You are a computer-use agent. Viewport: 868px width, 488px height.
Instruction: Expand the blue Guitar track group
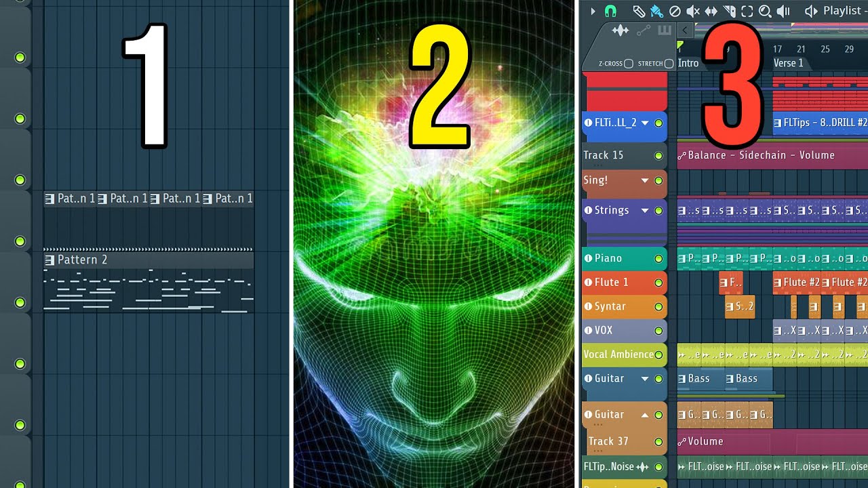click(645, 378)
